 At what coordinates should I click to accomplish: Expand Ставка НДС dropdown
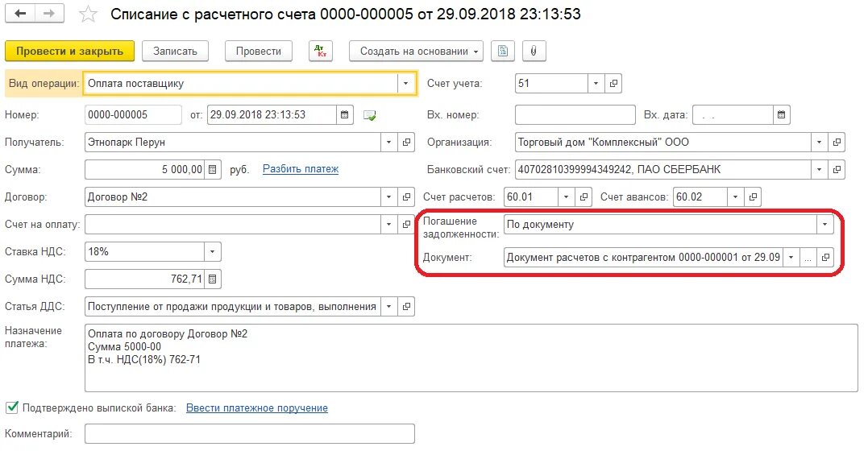pos(212,251)
